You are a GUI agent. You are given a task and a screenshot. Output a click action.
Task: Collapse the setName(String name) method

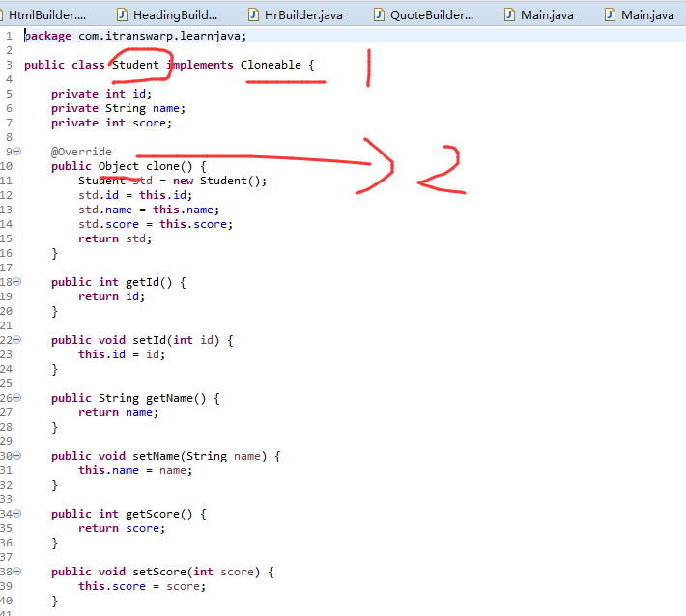pyautogui.click(x=16, y=456)
